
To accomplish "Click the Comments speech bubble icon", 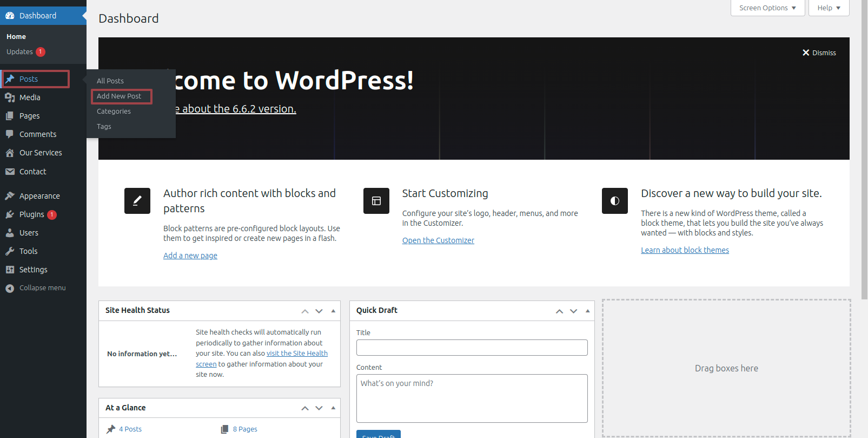I will (10, 134).
